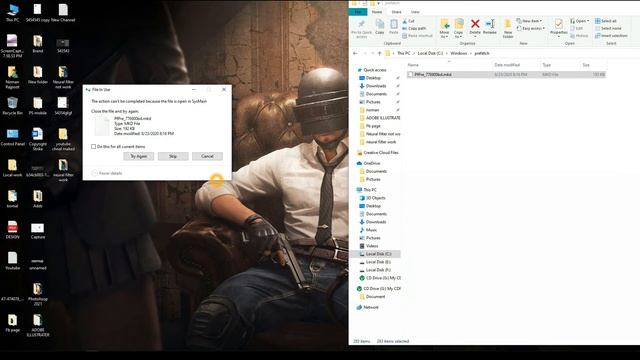This screenshot has width=640, height=360.
Task: Check 'Do this for all current items'
Action: pos(93,146)
